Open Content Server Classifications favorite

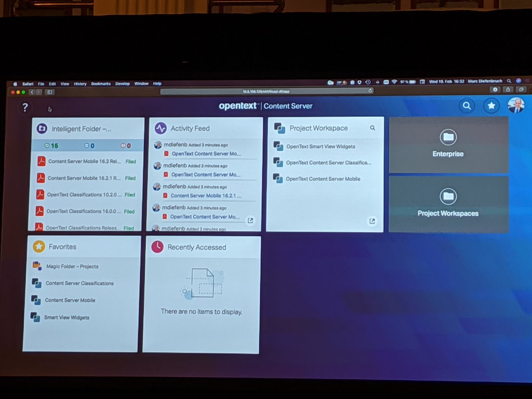80,283
